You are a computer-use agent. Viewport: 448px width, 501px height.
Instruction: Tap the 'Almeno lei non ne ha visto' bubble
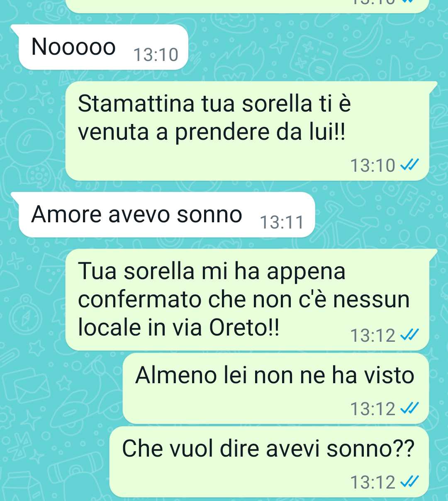[276, 389]
